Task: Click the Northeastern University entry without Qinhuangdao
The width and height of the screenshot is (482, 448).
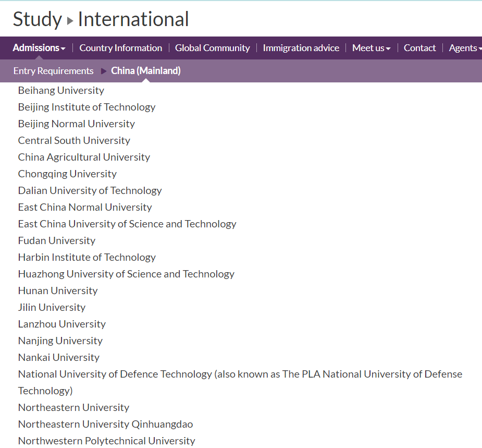Action: click(74, 408)
